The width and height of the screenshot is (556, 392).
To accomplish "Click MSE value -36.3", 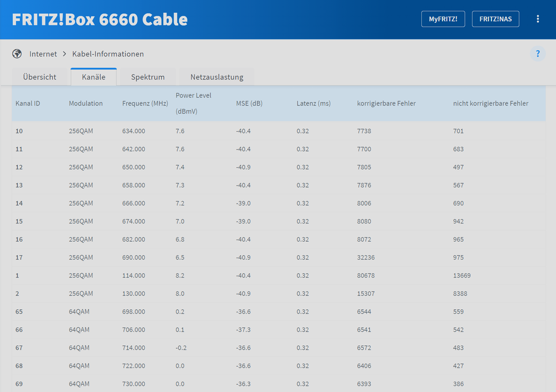I will pyautogui.click(x=243, y=384).
